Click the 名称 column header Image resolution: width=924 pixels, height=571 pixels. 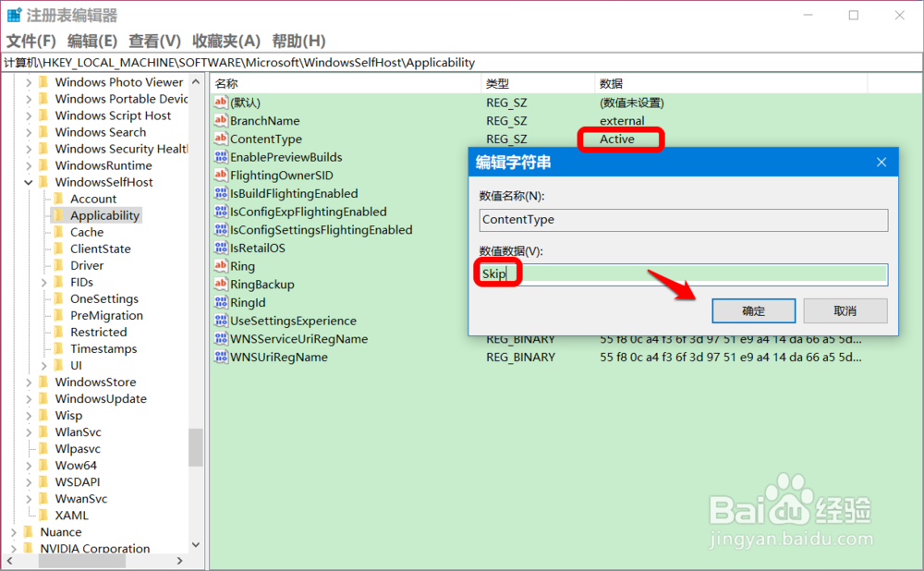346,84
